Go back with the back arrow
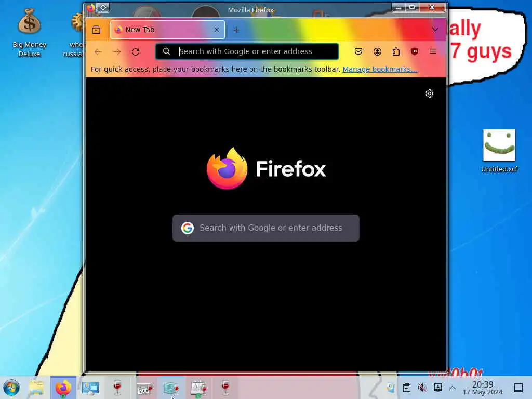This screenshot has height=399, width=532. pos(98,51)
